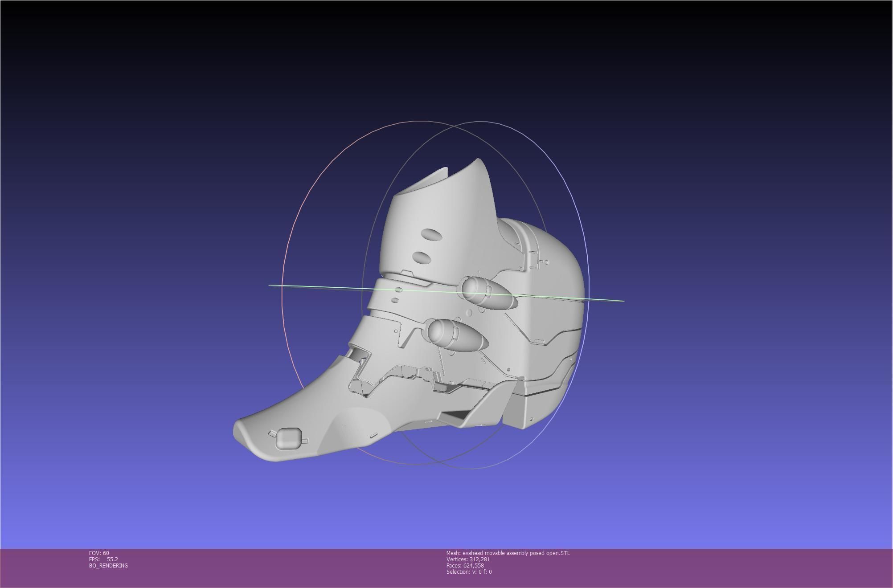Viewport: 893px width, 588px height.
Task: Click the Vertices: 312,281 text
Action: [468, 559]
